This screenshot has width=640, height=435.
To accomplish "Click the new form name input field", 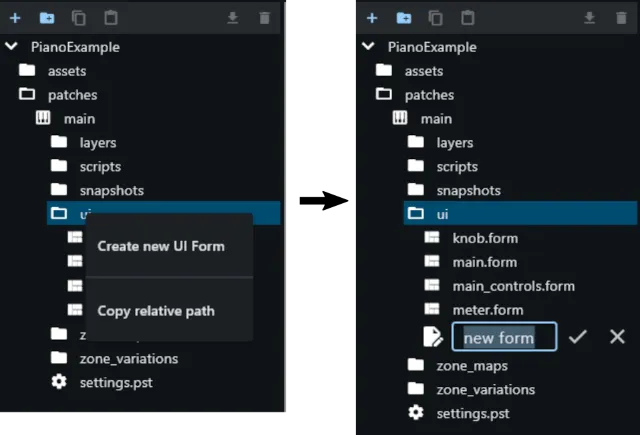I will [504, 337].
